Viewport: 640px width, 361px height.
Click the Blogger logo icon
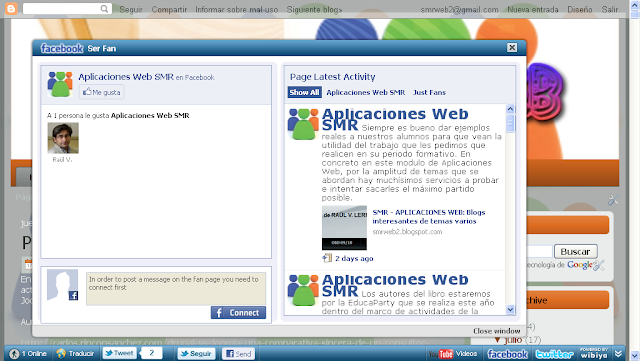[11, 9]
